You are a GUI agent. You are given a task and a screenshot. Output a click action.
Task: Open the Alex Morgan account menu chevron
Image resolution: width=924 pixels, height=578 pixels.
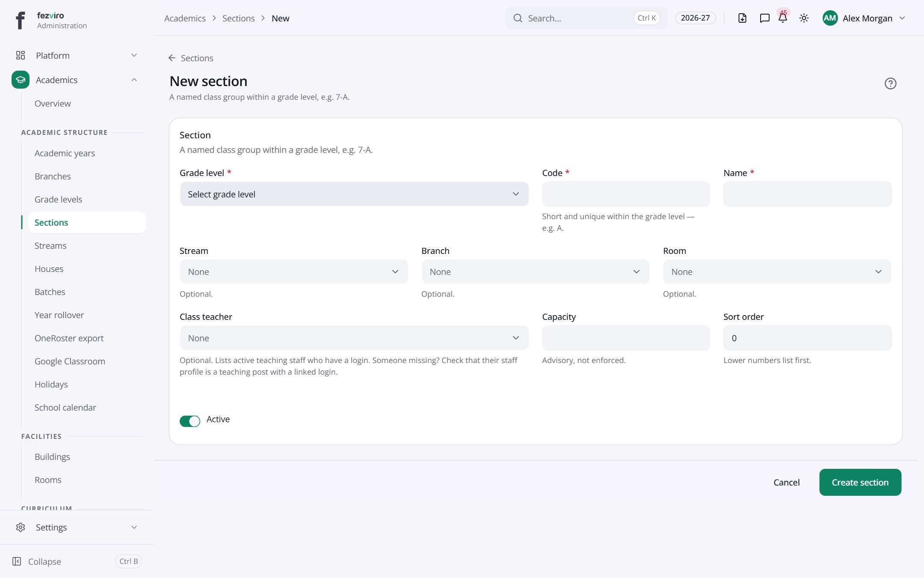(x=902, y=18)
